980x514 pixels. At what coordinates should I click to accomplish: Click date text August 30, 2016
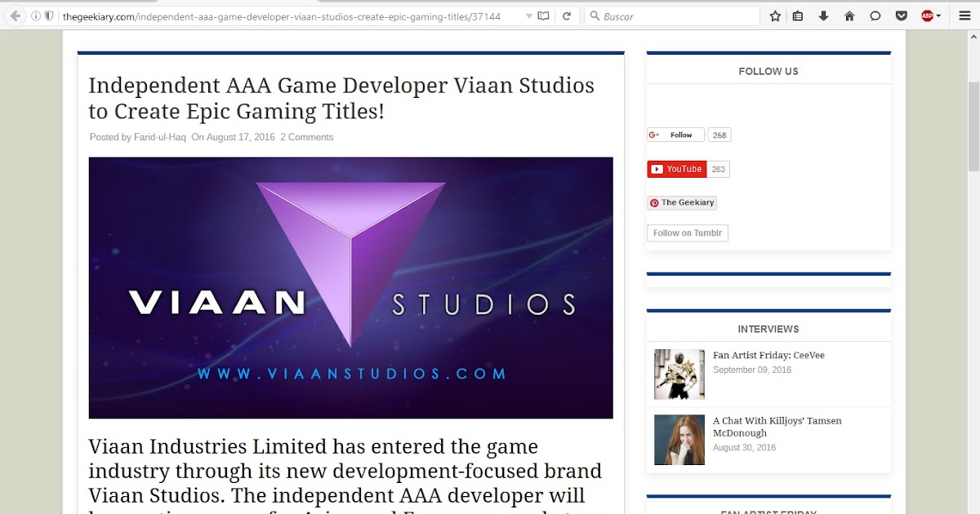click(x=744, y=448)
